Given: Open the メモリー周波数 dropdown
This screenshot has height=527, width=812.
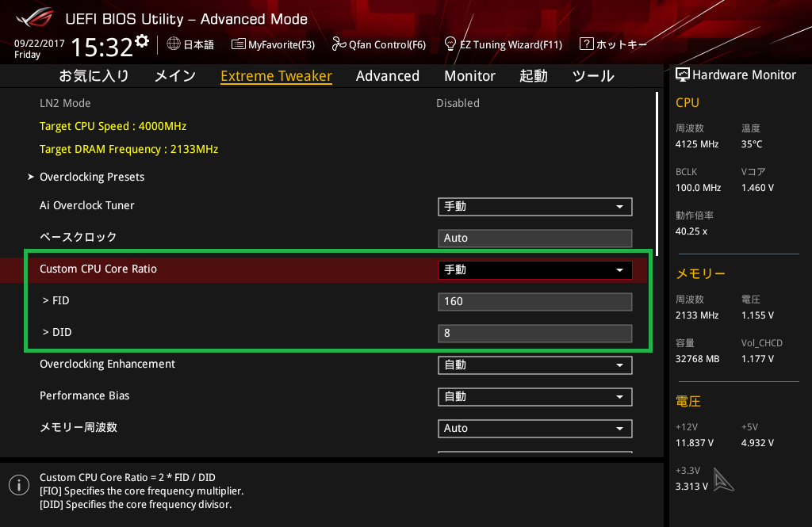Looking at the screenshot, I should tap(534, 428).
